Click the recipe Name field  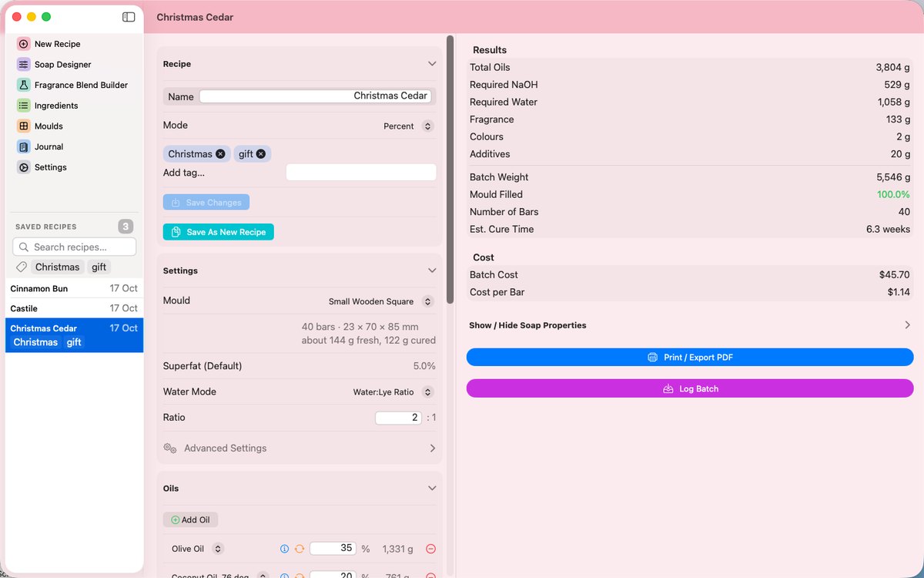coord(316,96)
